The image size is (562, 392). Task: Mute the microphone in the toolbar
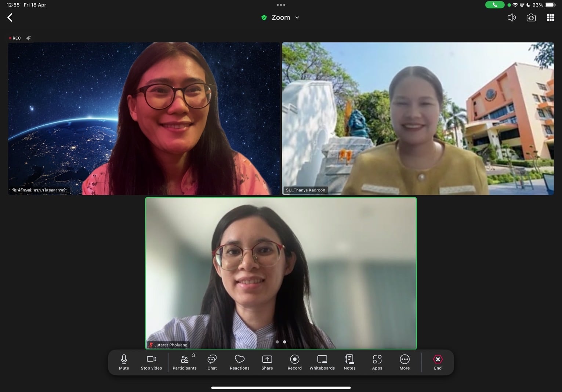pyautogui.click(x=124, y=362)
